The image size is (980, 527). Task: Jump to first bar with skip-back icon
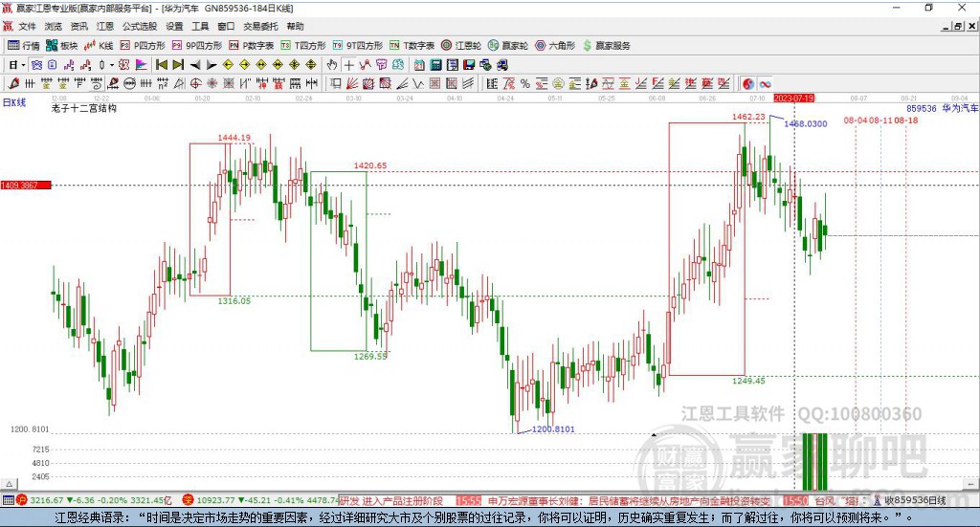click(x=161, y=65)
